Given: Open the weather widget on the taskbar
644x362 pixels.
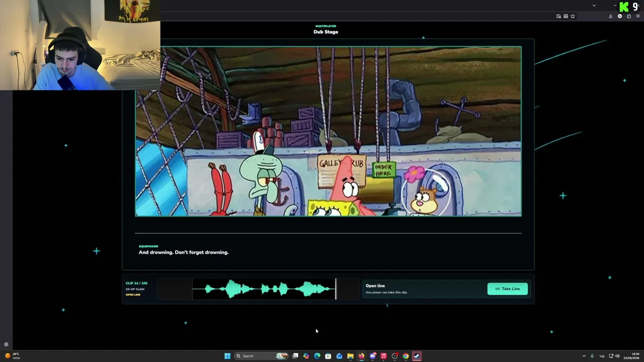Looking at the screenshot, I should pyautogui.click(x=12, y=355).
